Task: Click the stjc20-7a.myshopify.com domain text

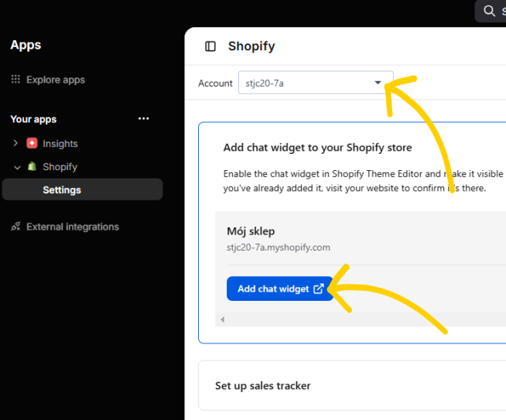Action: [279, 248]
